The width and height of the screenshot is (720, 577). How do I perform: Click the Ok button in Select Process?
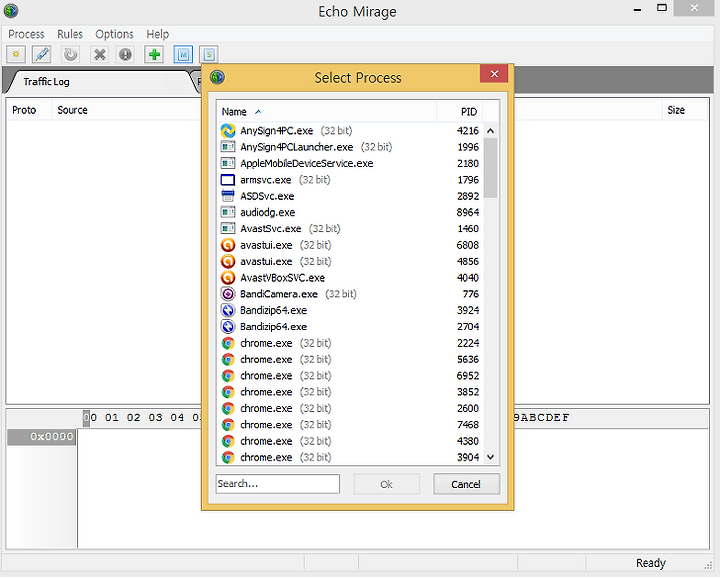[x=387, y=484]
